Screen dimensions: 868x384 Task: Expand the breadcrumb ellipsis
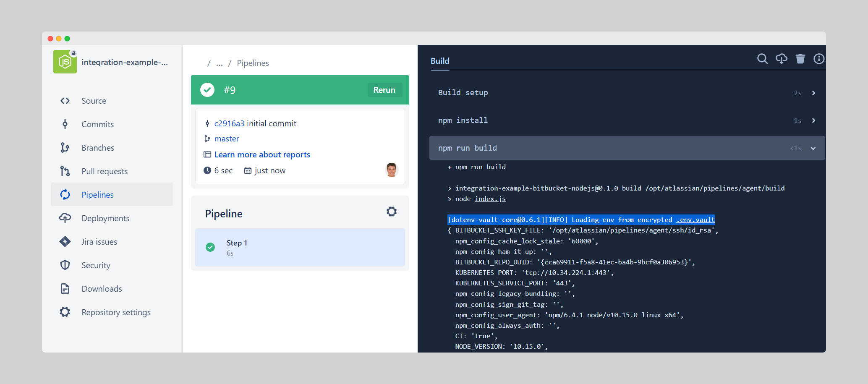point(220,63)
